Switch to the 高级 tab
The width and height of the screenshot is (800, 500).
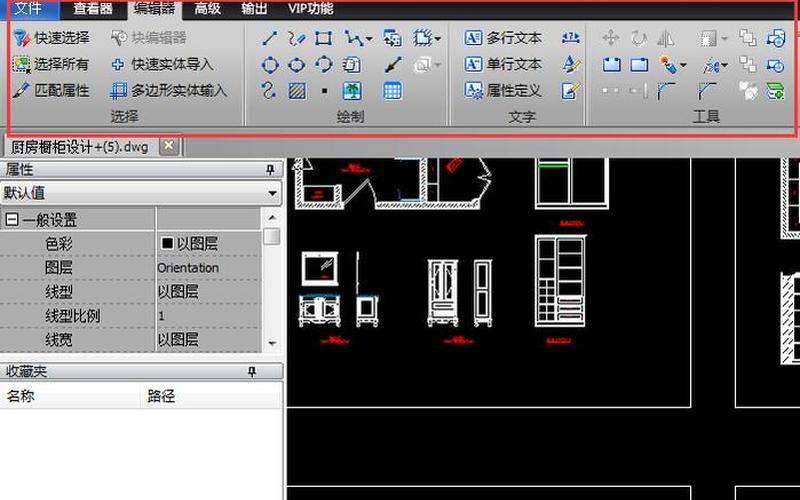(x=208, y=9)
